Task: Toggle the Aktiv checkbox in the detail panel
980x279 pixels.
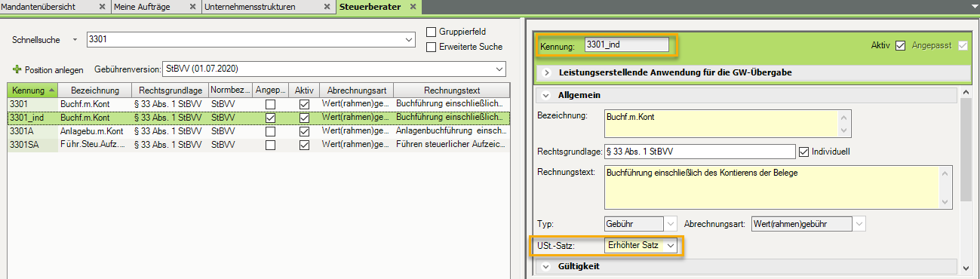Action: coord(900,46)
